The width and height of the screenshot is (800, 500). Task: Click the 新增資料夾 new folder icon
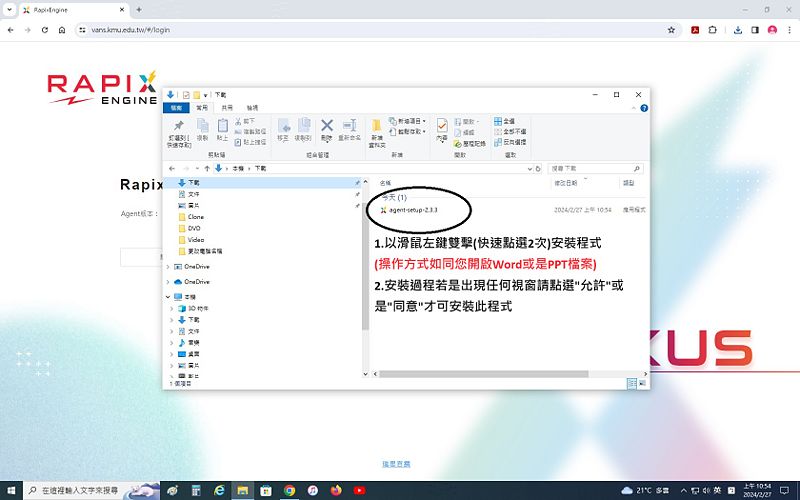point(377,126)
